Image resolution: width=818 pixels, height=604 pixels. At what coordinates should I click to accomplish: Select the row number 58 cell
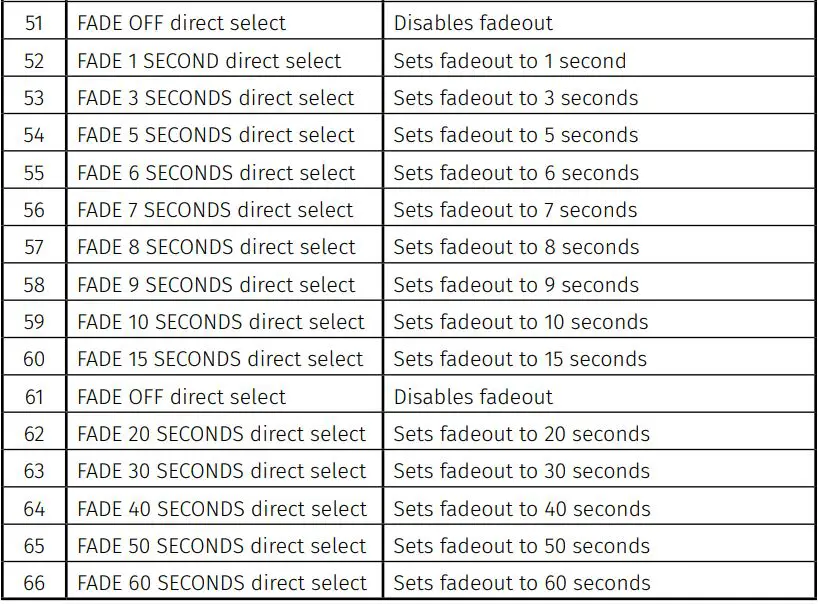pyautogui.click(x=34, y=285)
